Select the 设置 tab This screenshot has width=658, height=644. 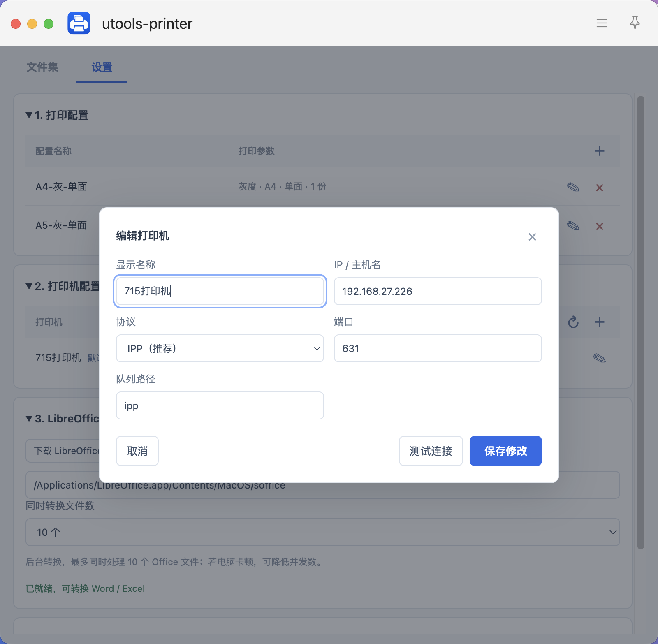(102, 67)
